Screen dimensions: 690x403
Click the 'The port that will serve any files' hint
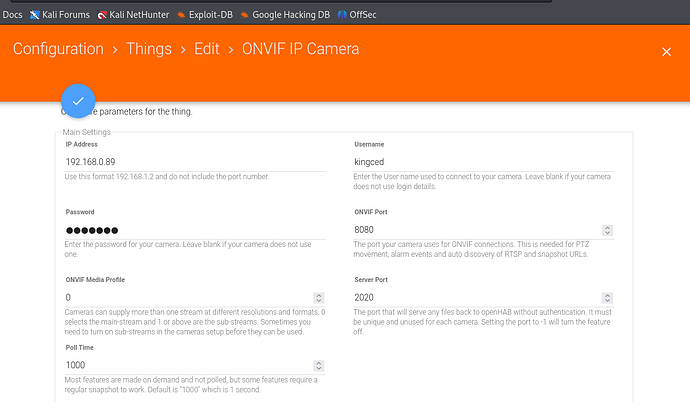pyautogui.click(x=483, y=322)
